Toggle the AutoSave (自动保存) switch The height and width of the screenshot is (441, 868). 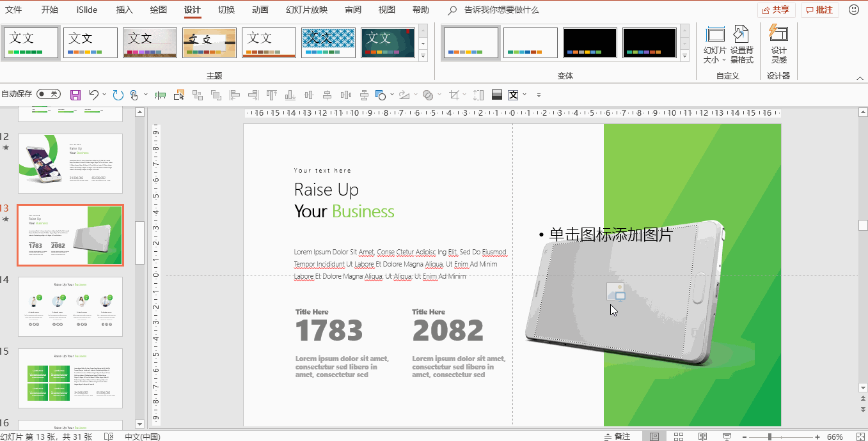(x=49, y=94)
